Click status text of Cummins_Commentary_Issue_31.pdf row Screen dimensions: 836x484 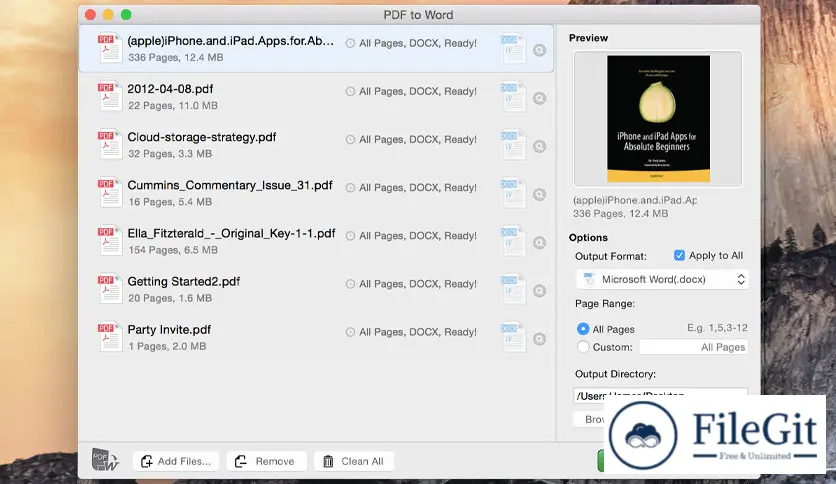pyautogui.click(x=417, y=188)
